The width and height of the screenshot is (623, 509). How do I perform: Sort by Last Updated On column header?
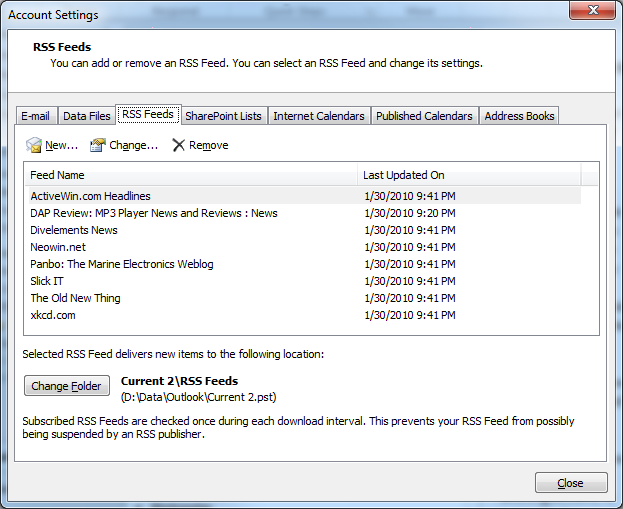(470, 175)
